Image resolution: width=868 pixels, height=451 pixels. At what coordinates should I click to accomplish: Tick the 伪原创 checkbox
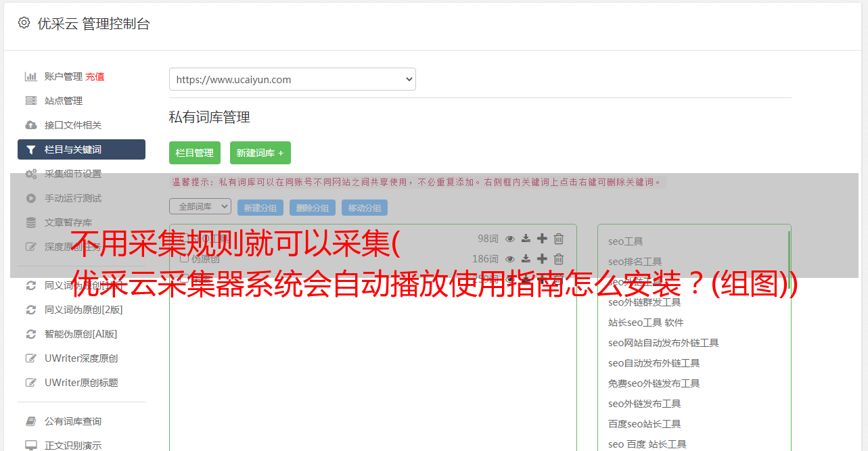184,258
